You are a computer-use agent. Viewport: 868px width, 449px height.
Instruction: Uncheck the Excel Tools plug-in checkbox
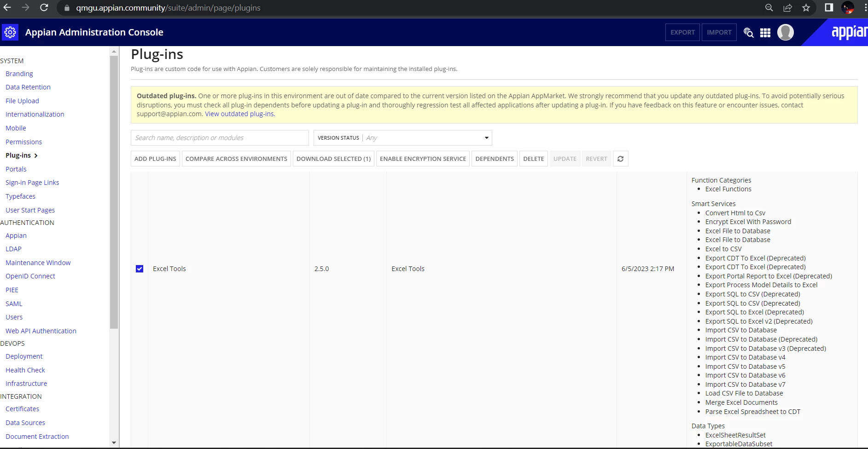coord(140,269)
